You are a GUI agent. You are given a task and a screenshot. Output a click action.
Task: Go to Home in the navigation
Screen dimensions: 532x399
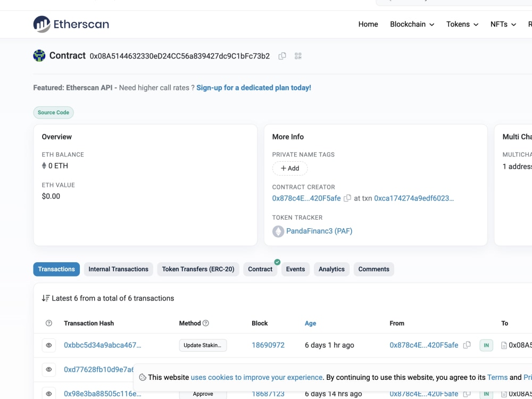click(368, 24)
